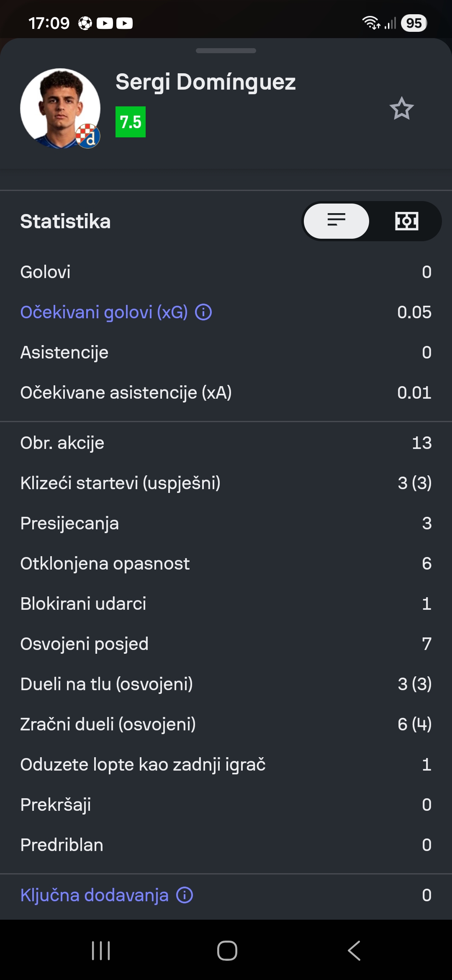
Task: Select the Obr. akcije row
Action: [226, 443]
